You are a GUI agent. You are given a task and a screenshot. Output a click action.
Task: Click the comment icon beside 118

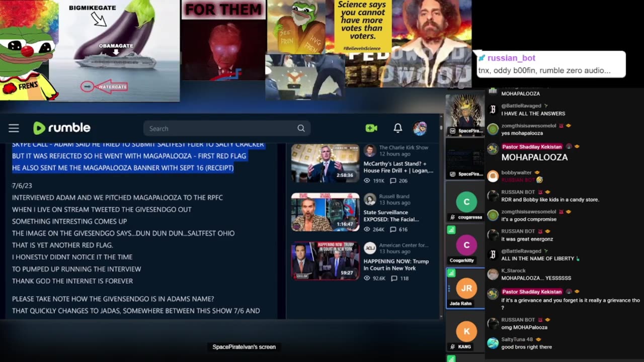pos(394,278)
